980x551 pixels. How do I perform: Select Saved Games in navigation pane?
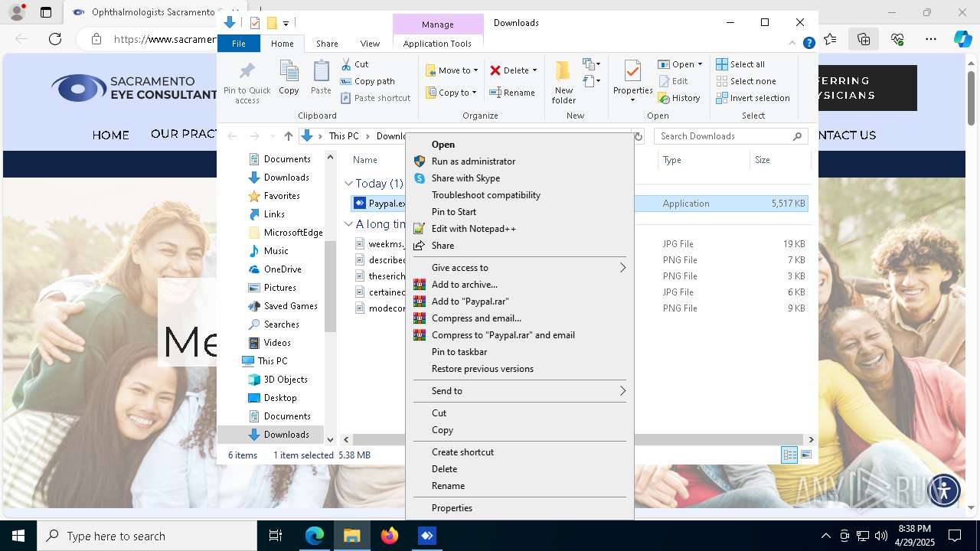[x=290, y=306]
